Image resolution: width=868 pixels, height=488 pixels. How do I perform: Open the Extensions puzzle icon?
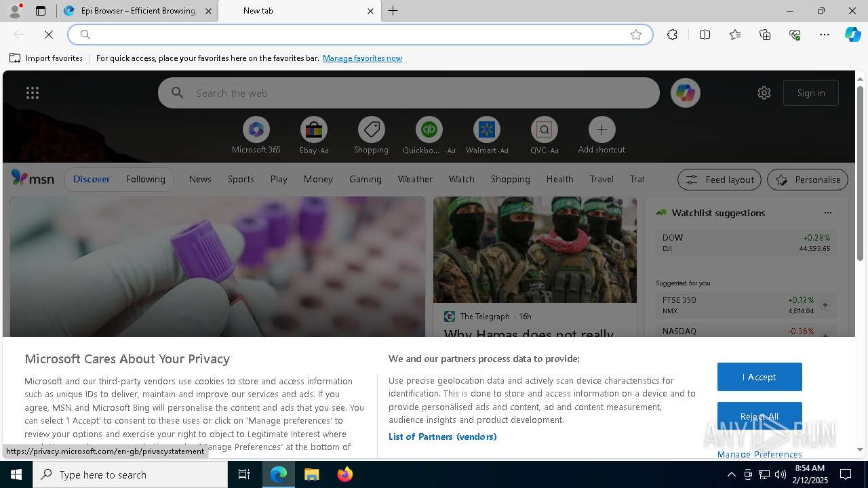pyautogui.click(x=672, y=35)
